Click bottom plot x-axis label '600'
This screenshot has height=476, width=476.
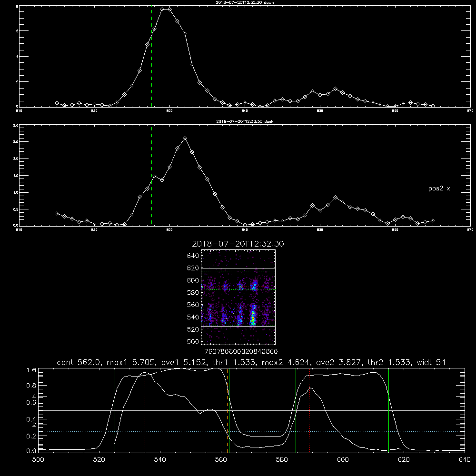pos(343,460)
